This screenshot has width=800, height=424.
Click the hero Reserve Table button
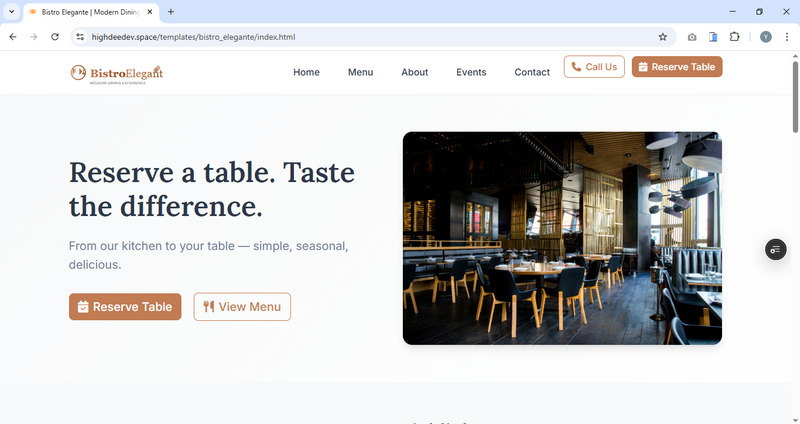(x=125, y=307)
